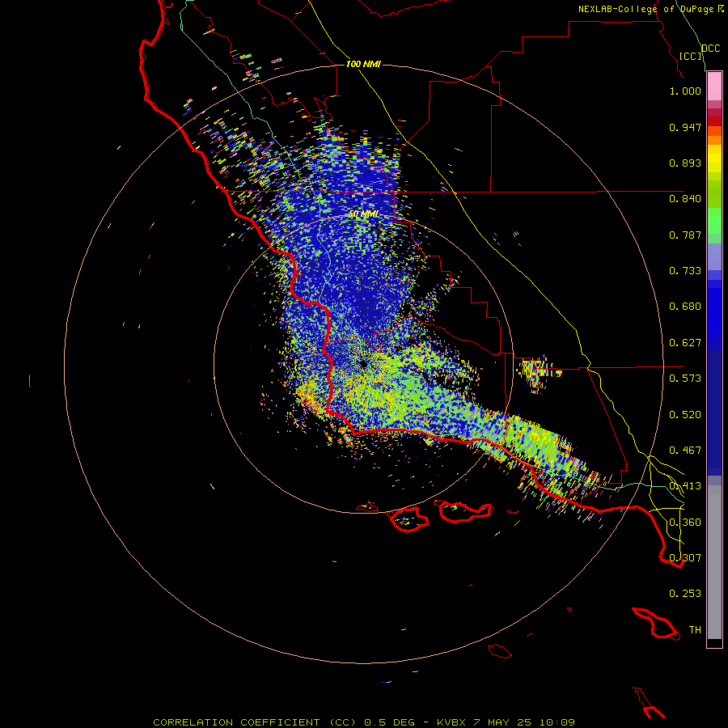Image resolution: width=728 pixels, height=728 pixels.
Task: Click the 0.893 legend value
Action: pos(685,163)
